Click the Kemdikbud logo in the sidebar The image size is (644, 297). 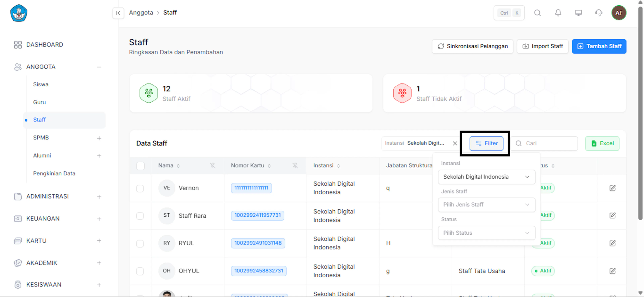click(x=19, y=13)
